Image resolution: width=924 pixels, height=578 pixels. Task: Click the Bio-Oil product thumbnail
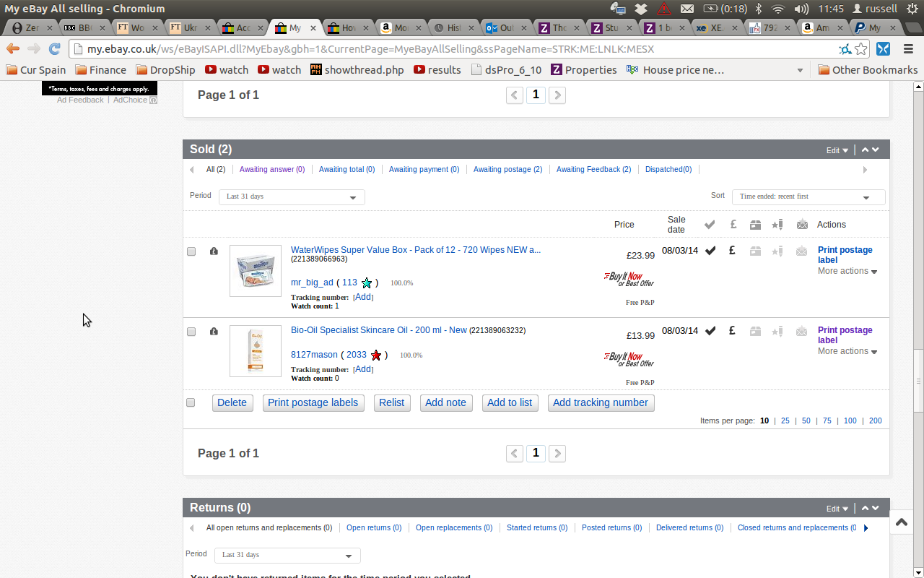256,351
